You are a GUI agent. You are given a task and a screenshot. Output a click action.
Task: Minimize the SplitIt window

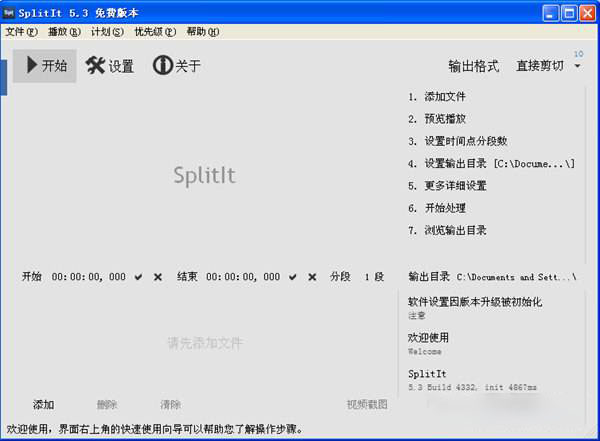point(550,13)
